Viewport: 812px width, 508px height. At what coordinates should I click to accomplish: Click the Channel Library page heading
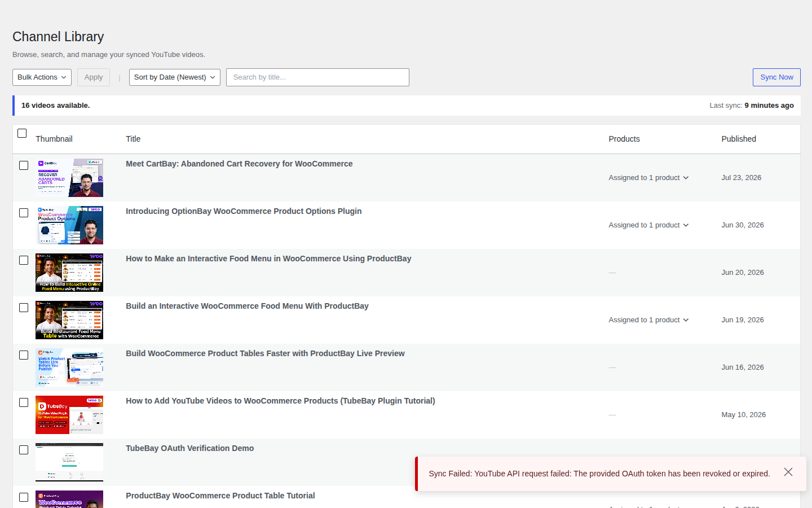tap(58, 37)
